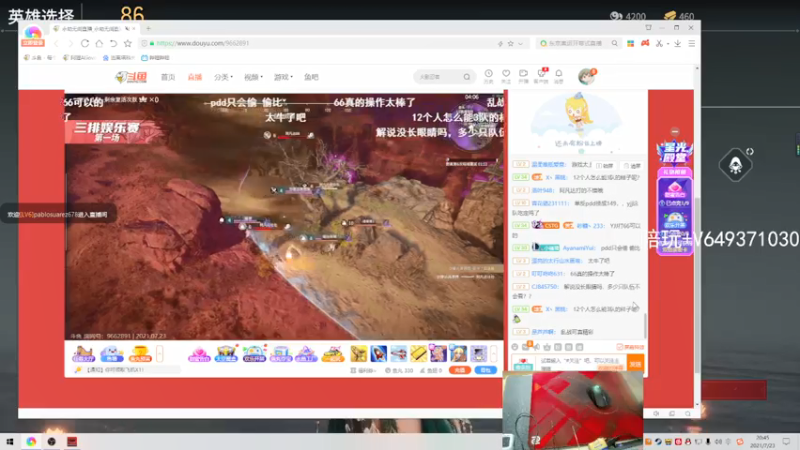800x450 pixels.
Task: Select the rocket gift icon in gift bar
Action: pyautogui.click(x=379, y=354)
